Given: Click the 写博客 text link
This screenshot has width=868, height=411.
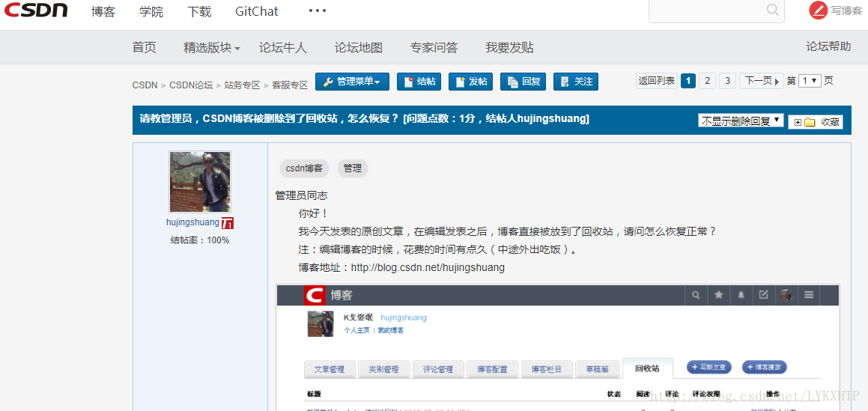Looking at the screenshot, I should pyautogui.click(x=846, y=11).
